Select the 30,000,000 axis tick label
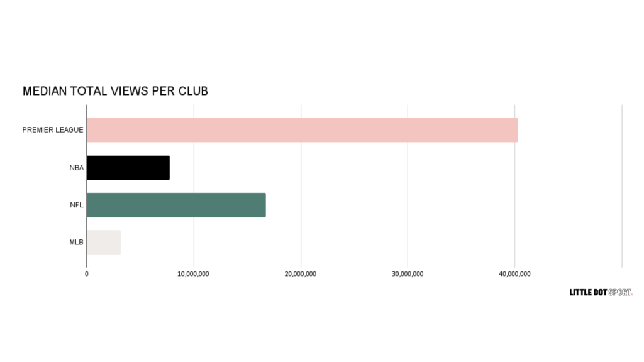This screenshot has width=644, height=362. coord(408,274)
